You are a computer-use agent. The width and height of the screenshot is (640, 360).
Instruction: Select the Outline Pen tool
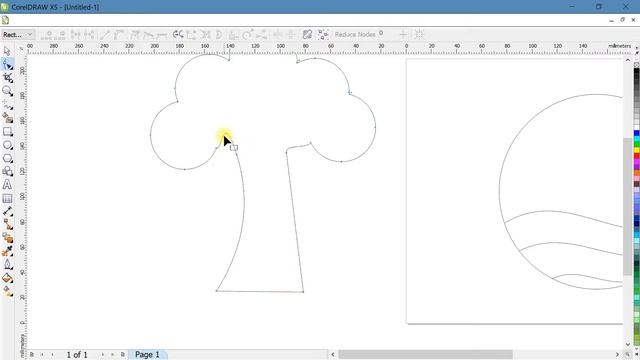(7, 264)
